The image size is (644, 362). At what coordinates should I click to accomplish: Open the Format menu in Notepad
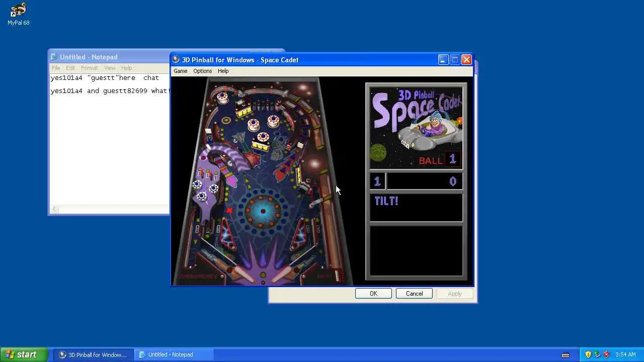point(90,68)
